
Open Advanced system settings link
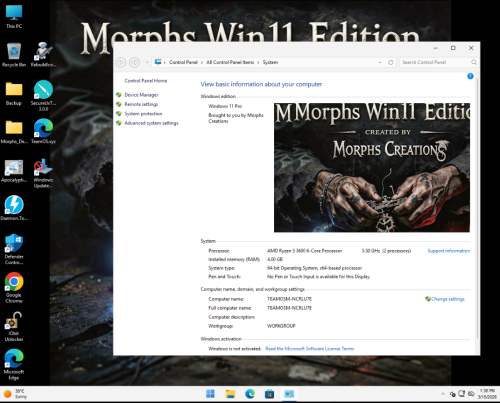pyautogui.click(x=151, y=123)
